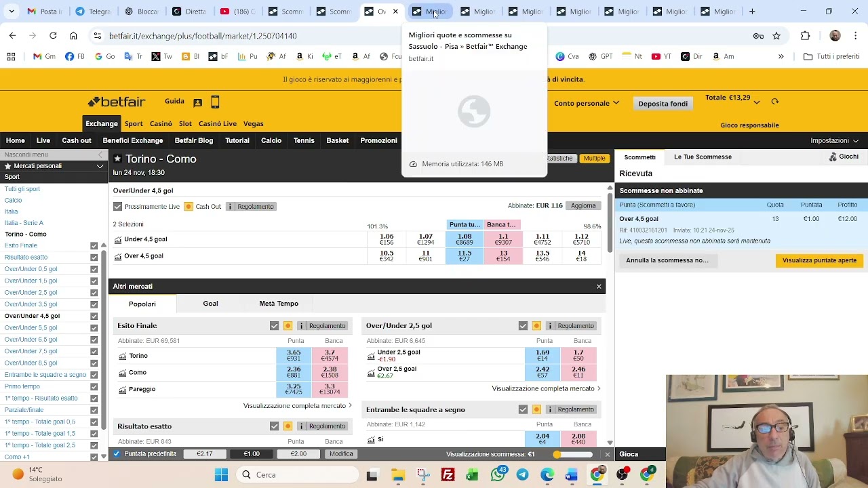Toggle the Prossimamente Live checkbox

(x=117, y=207)
